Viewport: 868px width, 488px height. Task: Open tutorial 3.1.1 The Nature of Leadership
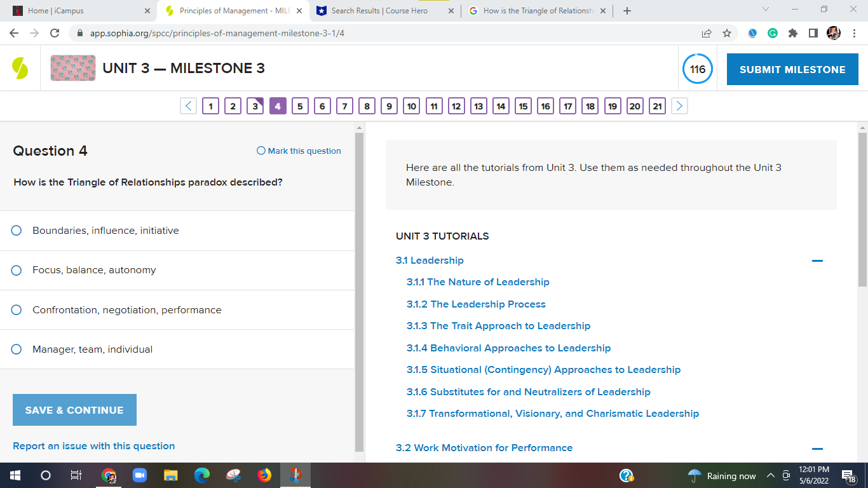pyautogui.click(x=478, y=282)
